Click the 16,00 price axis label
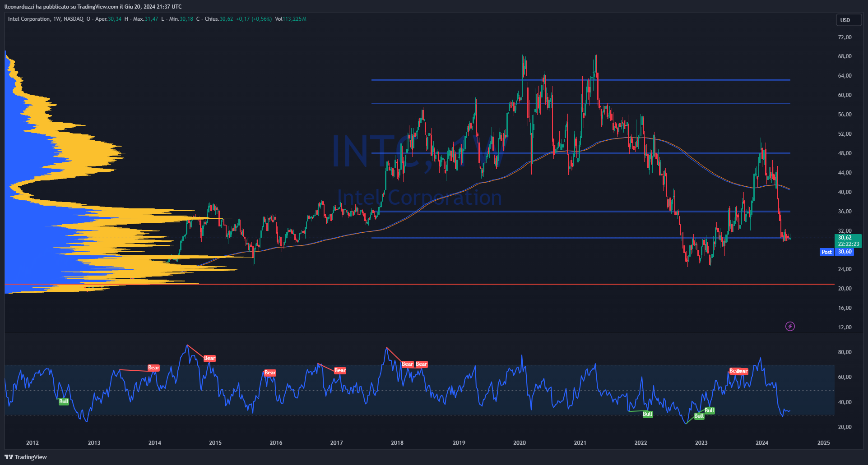 (x=845, y=308)
